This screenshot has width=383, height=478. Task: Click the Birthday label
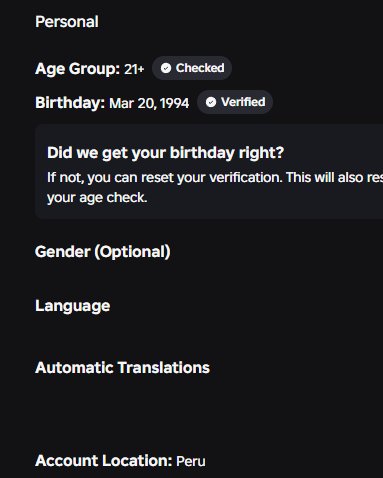(x=70, y=103)
